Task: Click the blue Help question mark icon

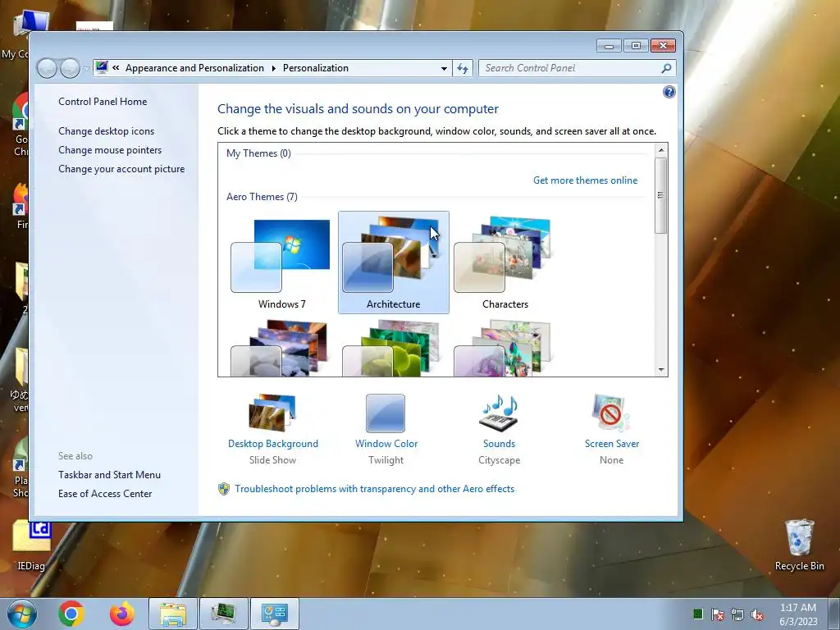Action: (669, 92)
